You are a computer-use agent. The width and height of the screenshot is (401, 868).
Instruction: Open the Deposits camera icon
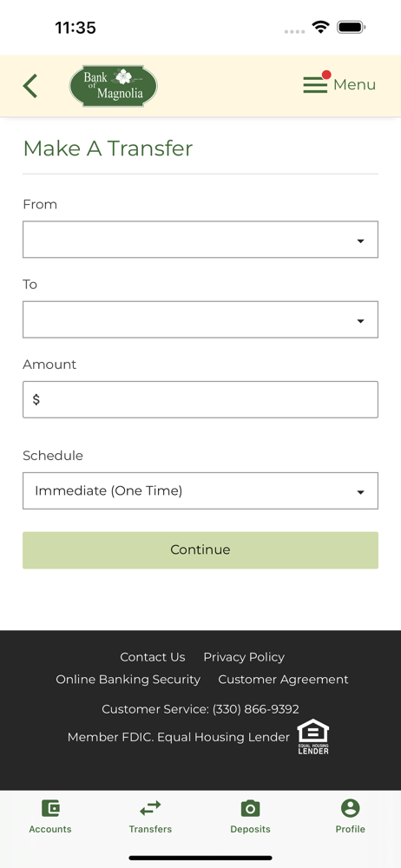coord(250,809)
